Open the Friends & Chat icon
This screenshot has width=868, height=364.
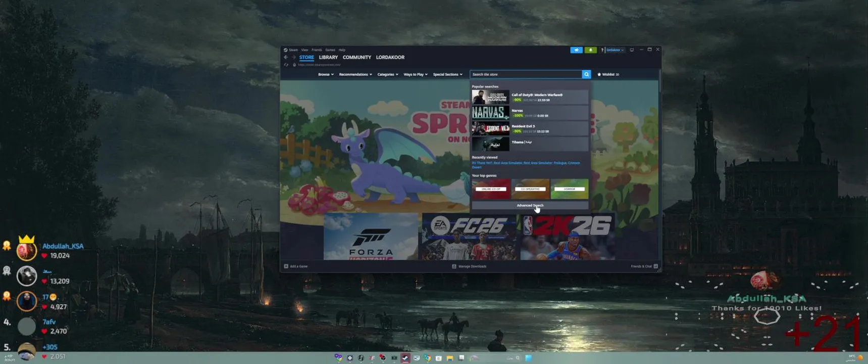pyautogui.click(x=655, y=266)
